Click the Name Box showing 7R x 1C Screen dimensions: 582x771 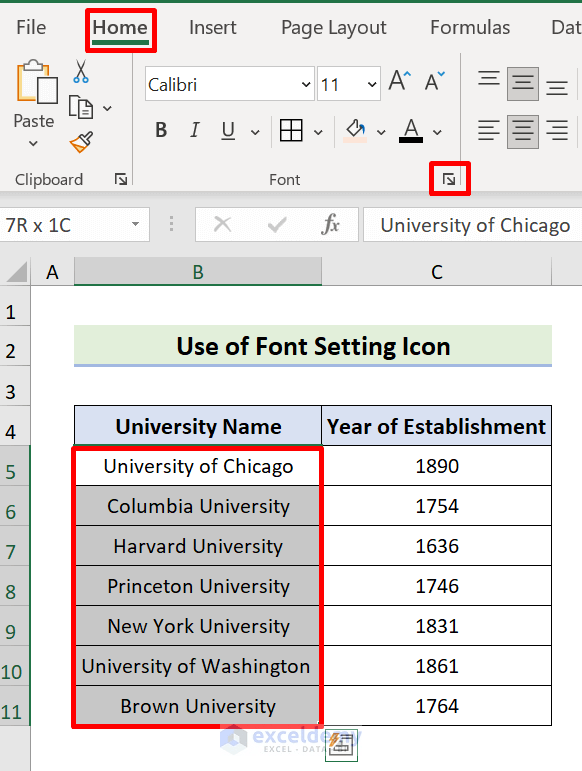pyautogui.click(x=74, y=225)
